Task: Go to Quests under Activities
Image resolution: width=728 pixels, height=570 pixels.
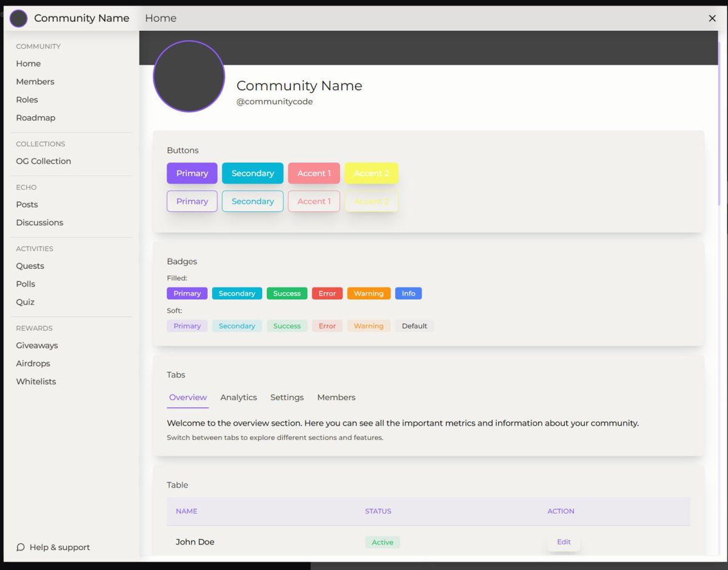Action: (30, 266)
